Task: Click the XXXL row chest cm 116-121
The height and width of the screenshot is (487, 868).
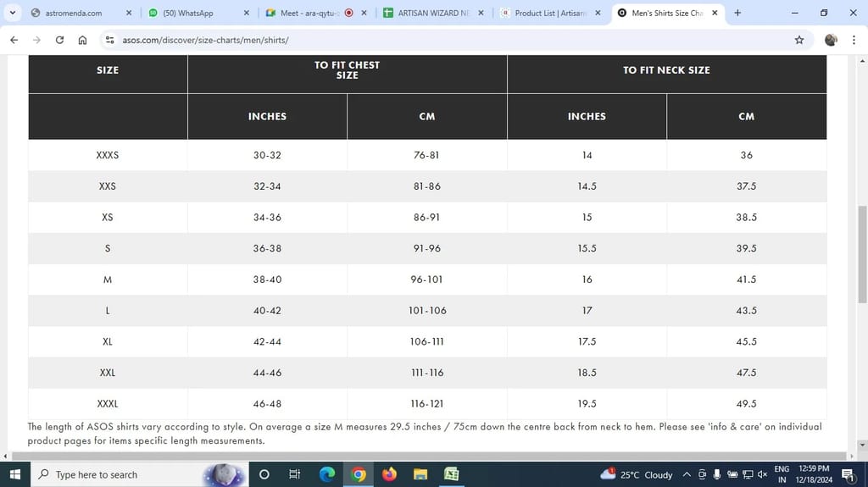Action: pos(427,403)
